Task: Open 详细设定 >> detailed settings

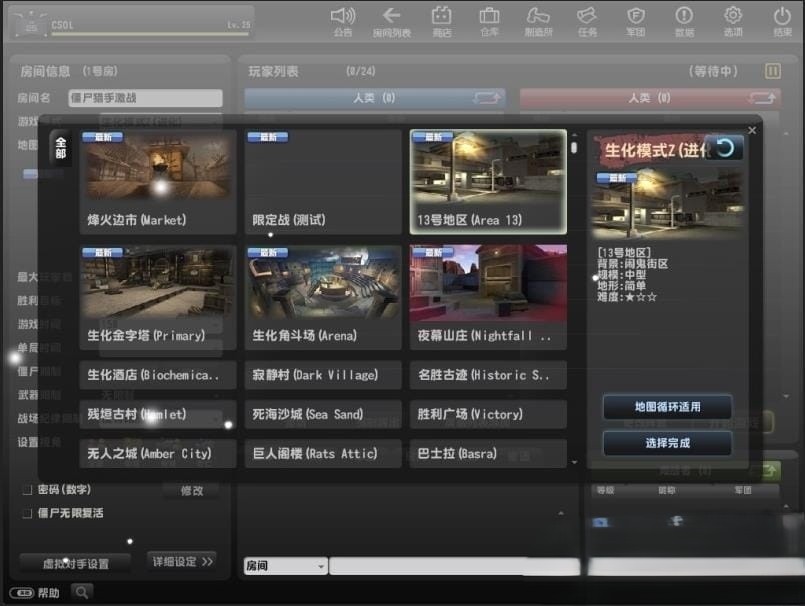Action: pos(182,561)
